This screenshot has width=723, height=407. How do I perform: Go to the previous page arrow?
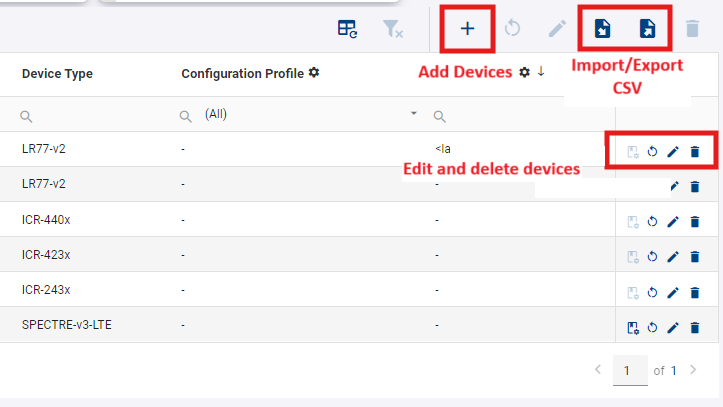click(x=598, y=370)
